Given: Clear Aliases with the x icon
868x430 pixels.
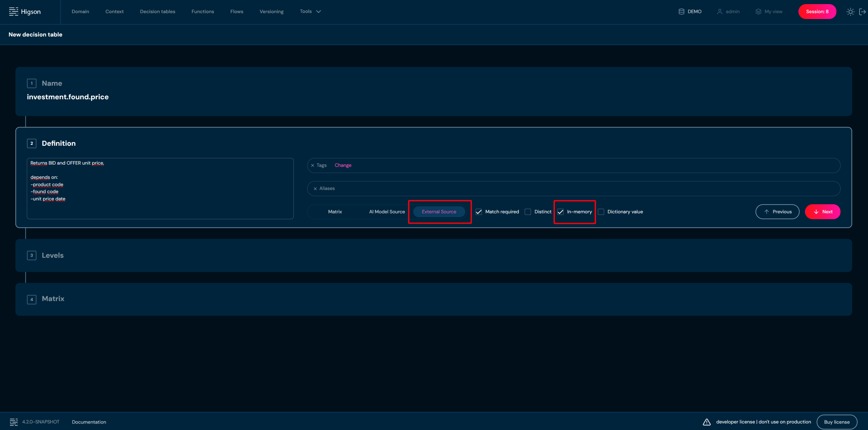Looking at the screenshot, I should click(315, 188).
